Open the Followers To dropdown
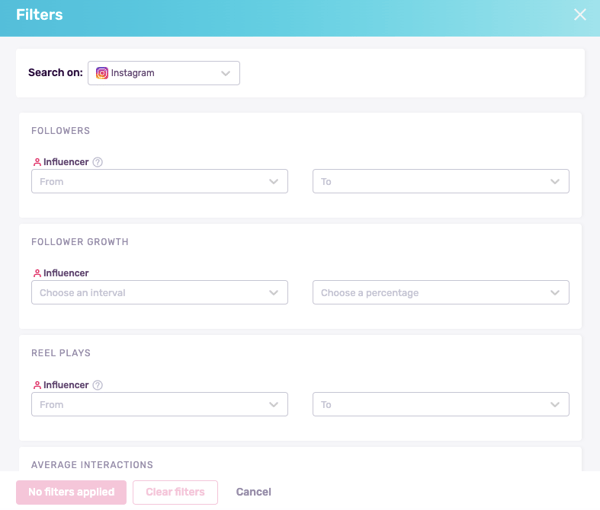Image resolution: width=600 pixels, height=510 pixels. point(440,181)
